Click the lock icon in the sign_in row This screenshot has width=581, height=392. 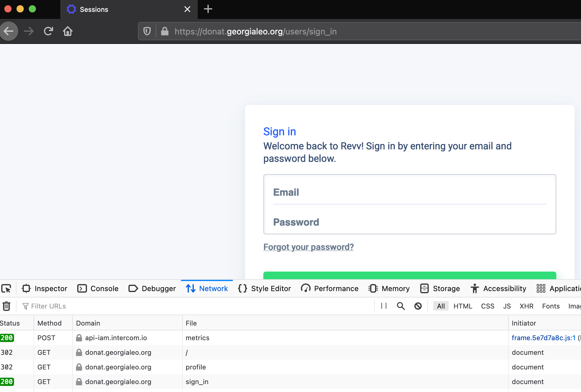79,382
